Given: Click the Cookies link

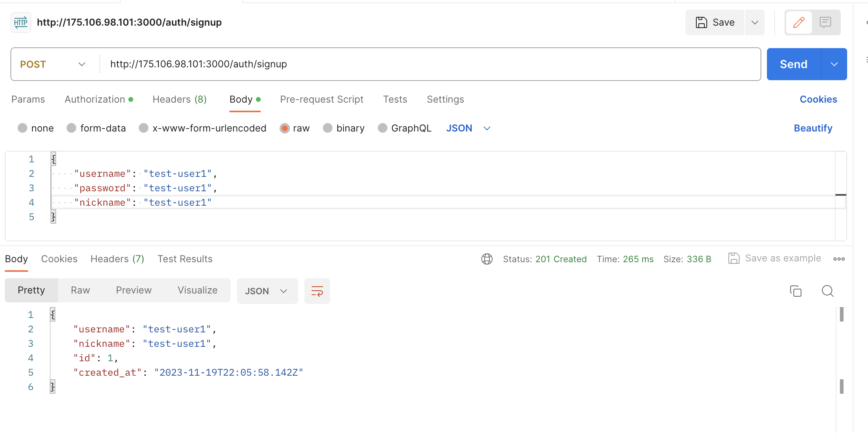Looking at the screenshot, I should 818,99.
